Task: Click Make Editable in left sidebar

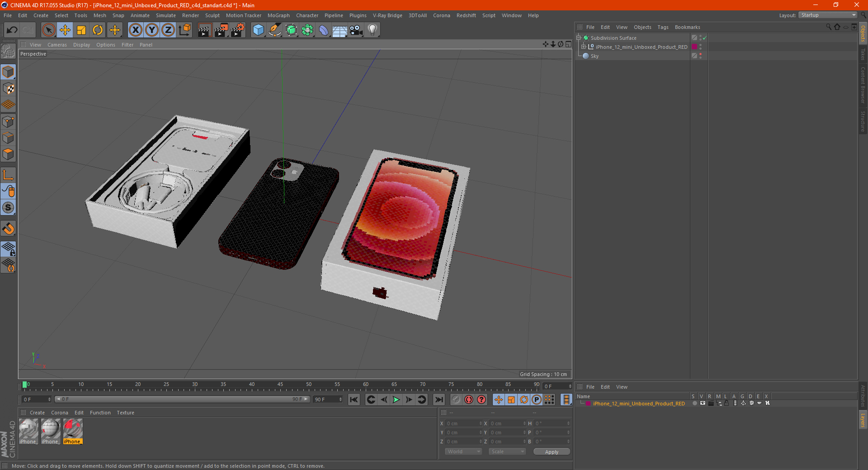Action: coord(9,51)
